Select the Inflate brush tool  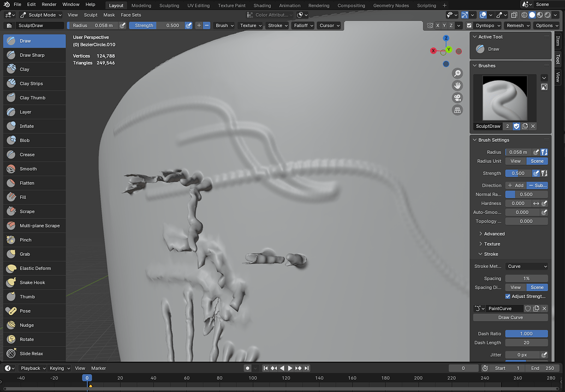(x=34, y=126)
